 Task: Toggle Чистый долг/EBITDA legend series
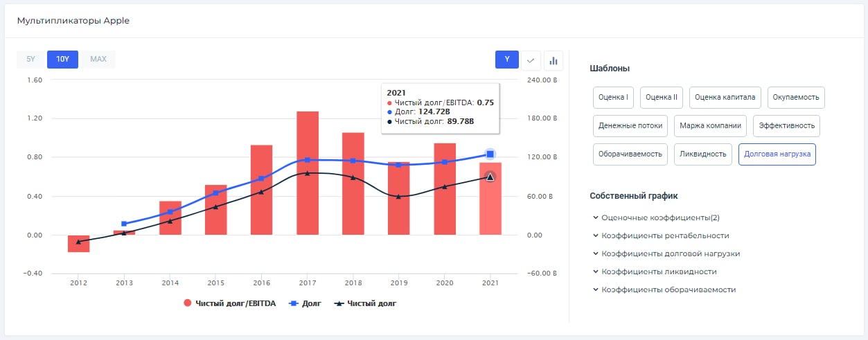230,303
